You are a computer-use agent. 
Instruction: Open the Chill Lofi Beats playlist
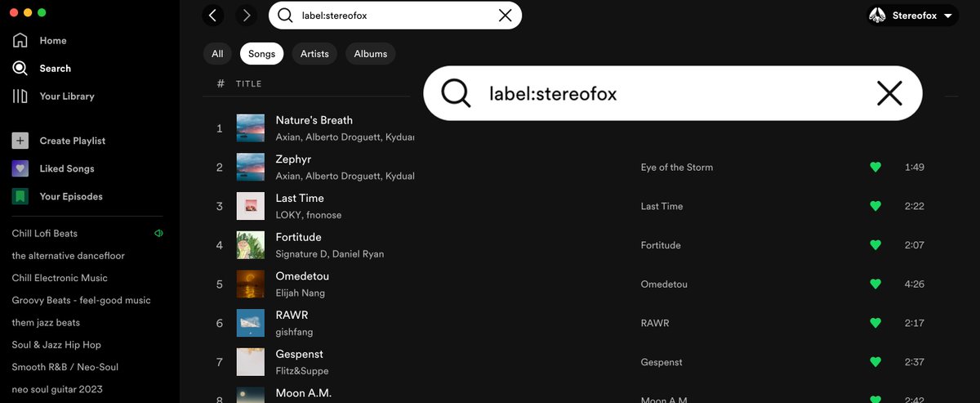pyautogui.click(x=45, y=233)
